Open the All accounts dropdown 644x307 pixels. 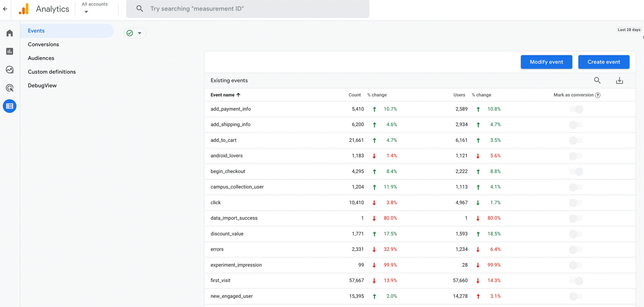coord(95,8)
